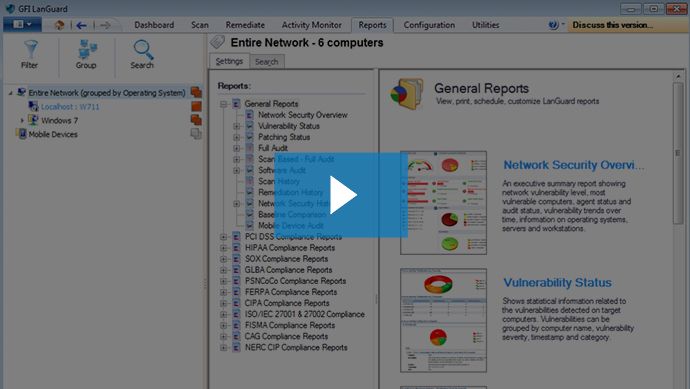The height and width of the screenshot is (389, 690).
Task: Open the Vulnerability Status report link
Action: pos(558,283)
